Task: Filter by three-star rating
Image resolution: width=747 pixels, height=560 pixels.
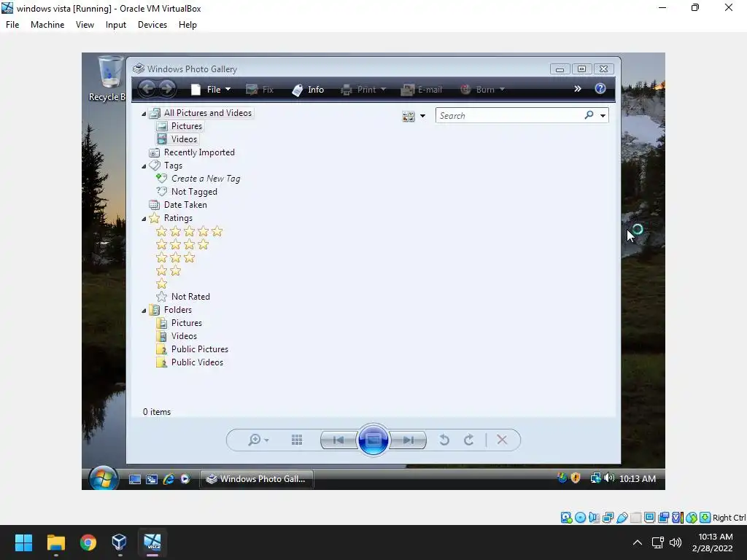Action: (176, 257)
